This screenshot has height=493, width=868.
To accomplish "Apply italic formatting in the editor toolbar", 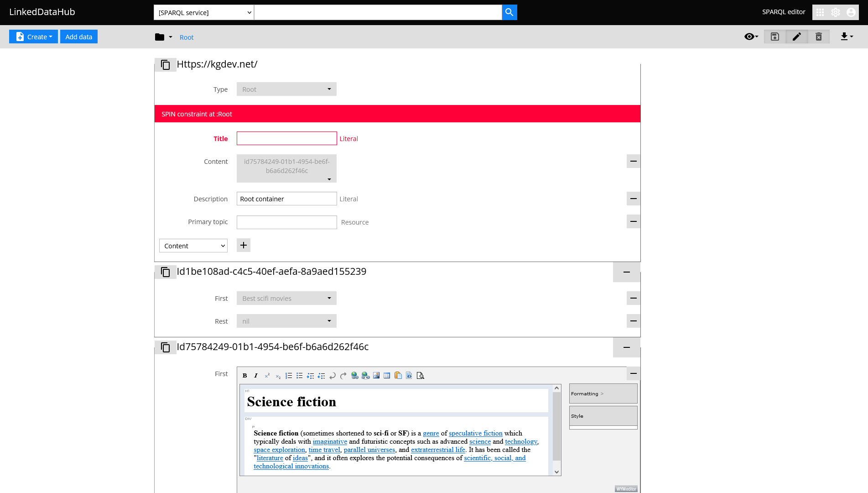I will pos(256,375).
